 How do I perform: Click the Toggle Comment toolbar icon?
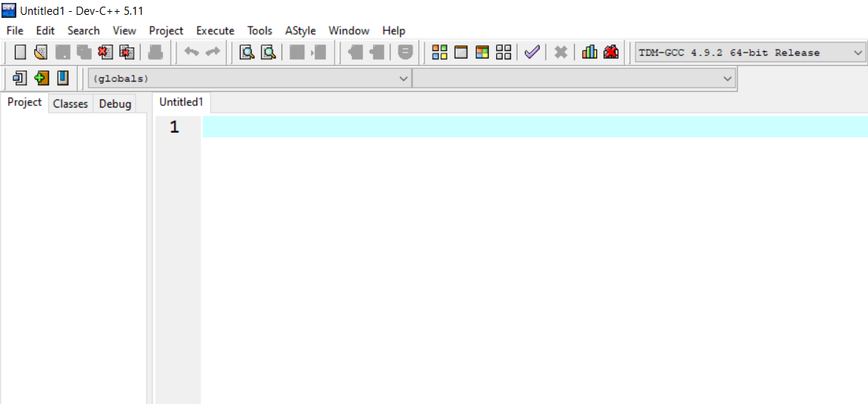tap(406, 53)
